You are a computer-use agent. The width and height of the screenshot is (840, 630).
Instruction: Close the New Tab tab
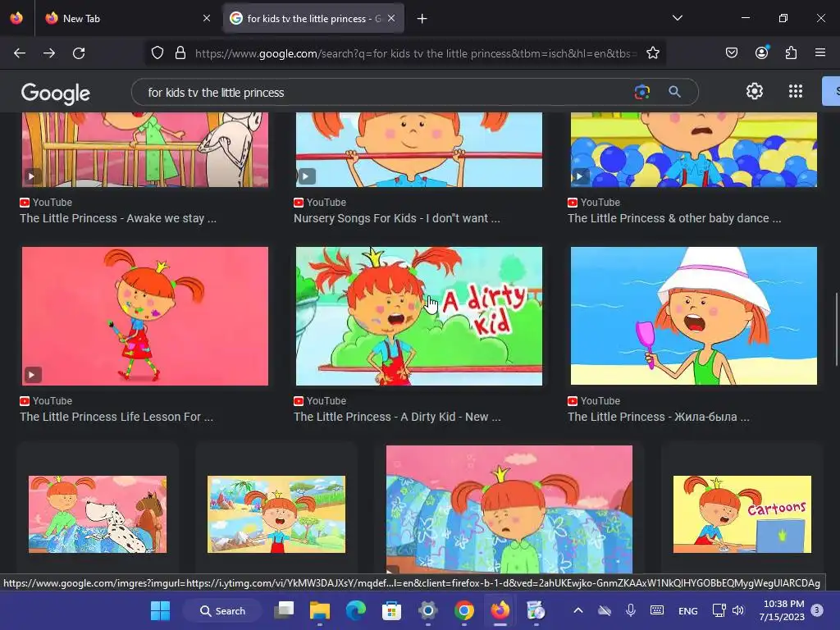pos(207,18)
